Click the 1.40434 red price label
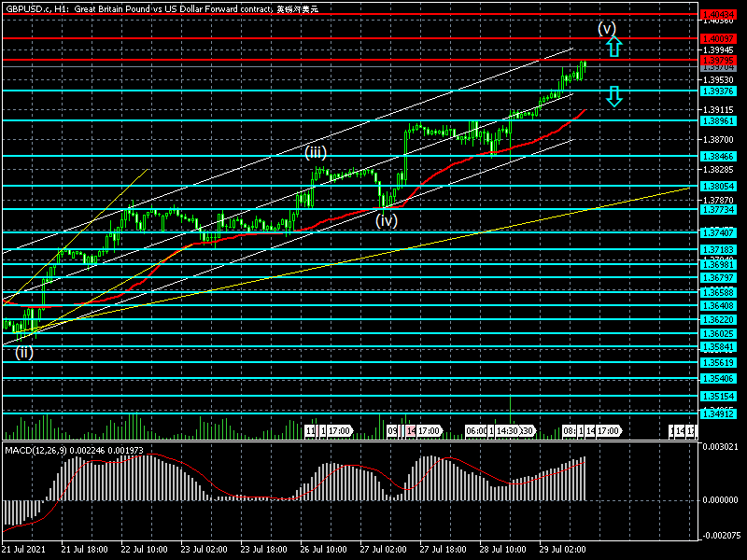Viewport: 747px width, 560px height. [719, 14]
